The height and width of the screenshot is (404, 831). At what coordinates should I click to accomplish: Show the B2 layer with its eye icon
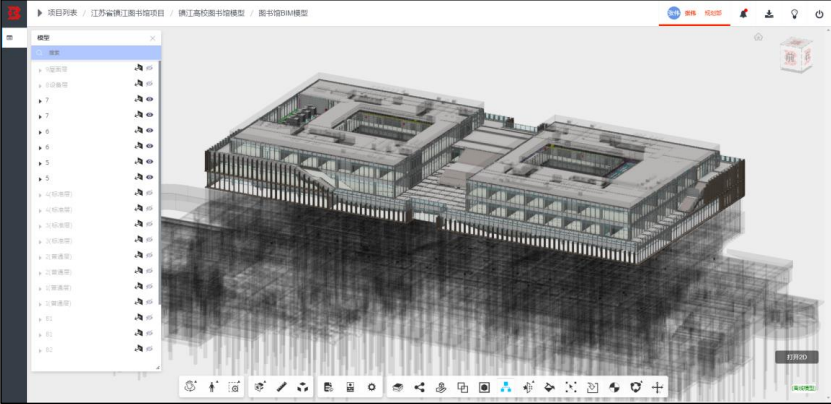(x=150, y=348)
